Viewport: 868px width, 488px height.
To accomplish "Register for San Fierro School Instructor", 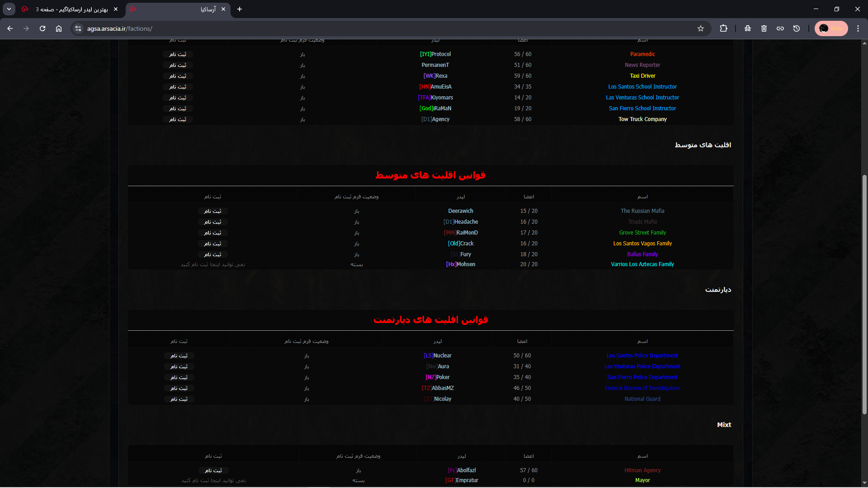I will coord(178,108).
